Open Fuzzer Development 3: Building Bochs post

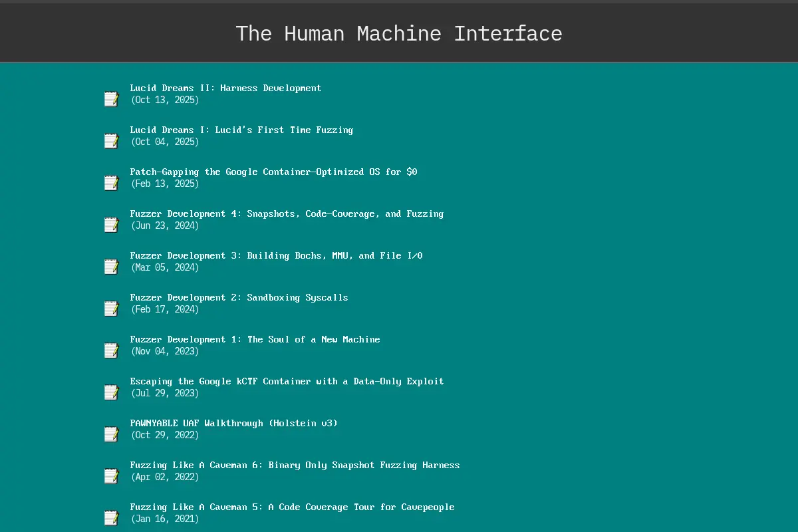tap(276, 255)
